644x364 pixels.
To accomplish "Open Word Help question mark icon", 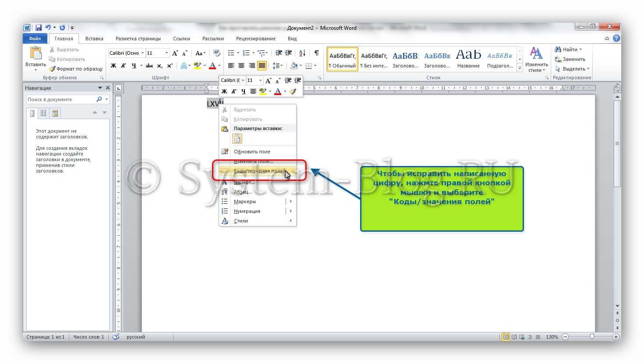I will pos(616,39).
